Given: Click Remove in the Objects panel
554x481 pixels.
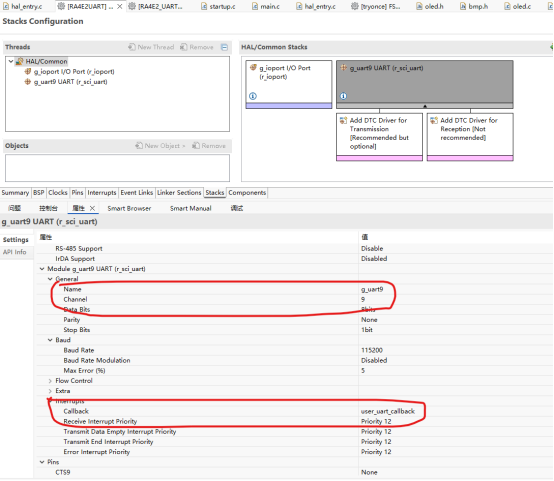Looking at the screenshot, I should 209,146.
